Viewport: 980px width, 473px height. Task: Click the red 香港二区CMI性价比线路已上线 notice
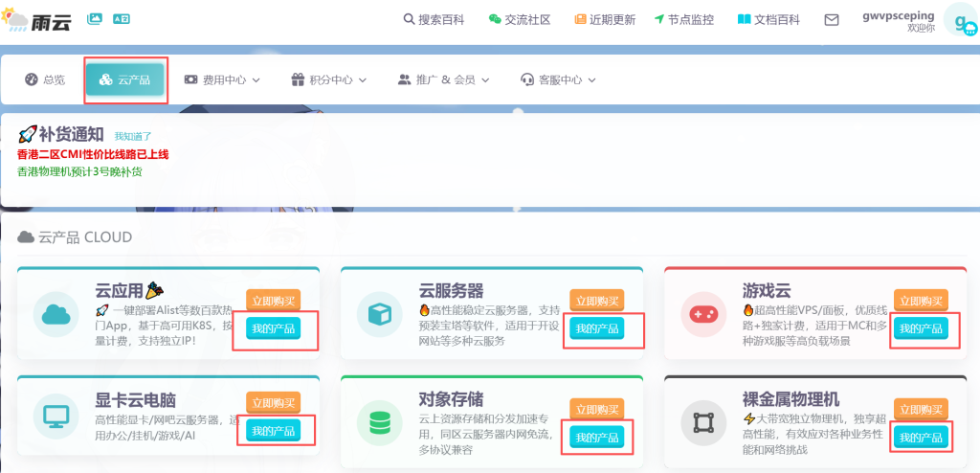click(x=93, y=154)
